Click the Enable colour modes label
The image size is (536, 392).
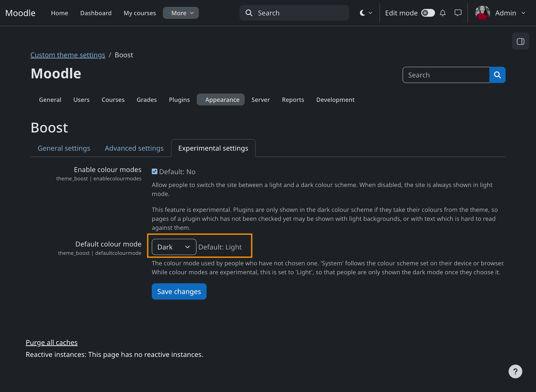pos(108,170)
